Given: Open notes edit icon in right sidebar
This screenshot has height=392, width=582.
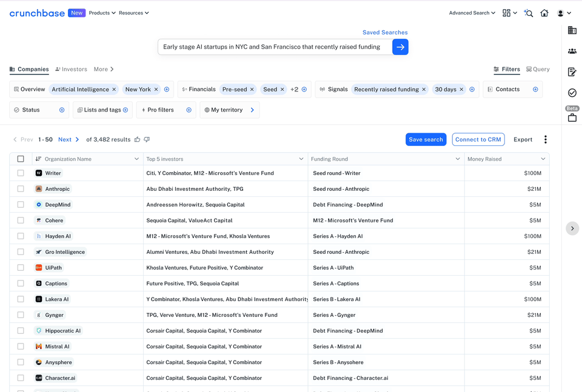Looking at the screenshot, I should (572, 72).
